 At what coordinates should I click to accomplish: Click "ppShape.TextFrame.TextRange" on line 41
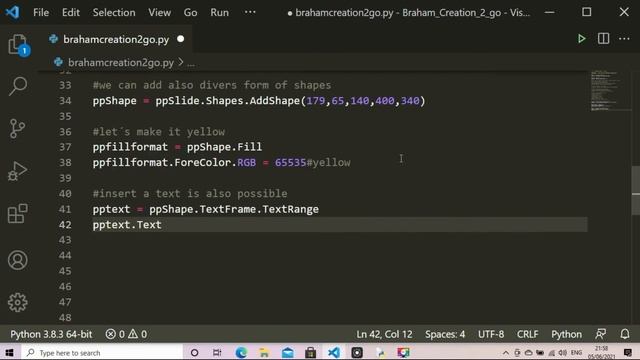pos(234,209)
